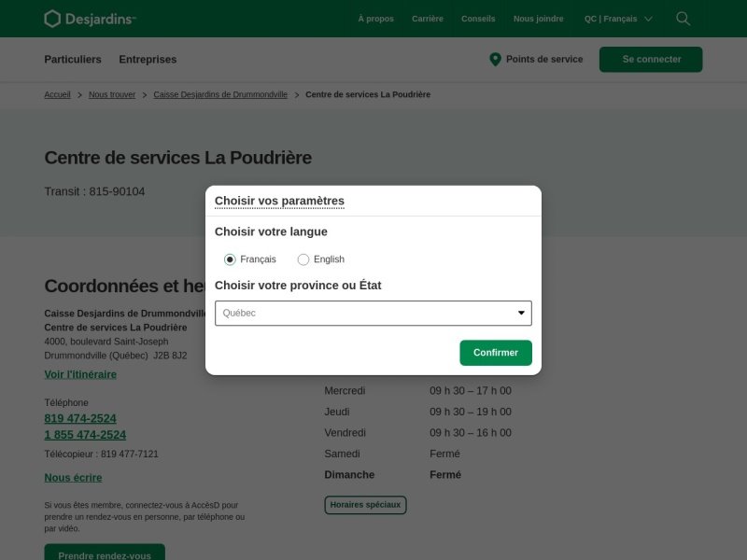Click the address 4000, boulevard Saint-Joseph
Screen dimensions: 747x560
pyautogui.click(x=106, y=342)
